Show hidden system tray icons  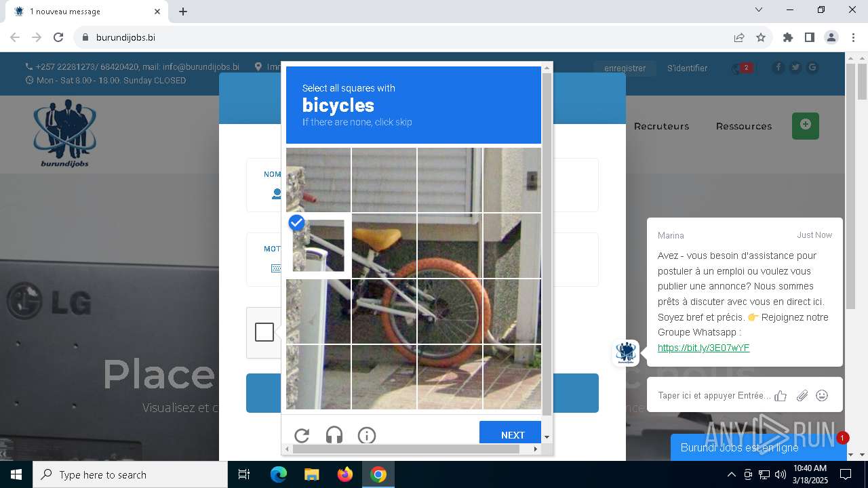(x=732, y=474)
